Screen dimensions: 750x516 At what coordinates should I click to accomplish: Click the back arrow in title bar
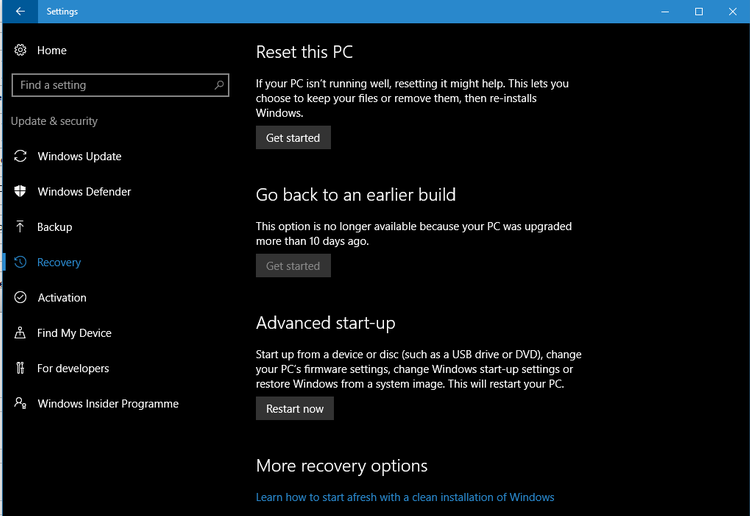click(20, 11)
